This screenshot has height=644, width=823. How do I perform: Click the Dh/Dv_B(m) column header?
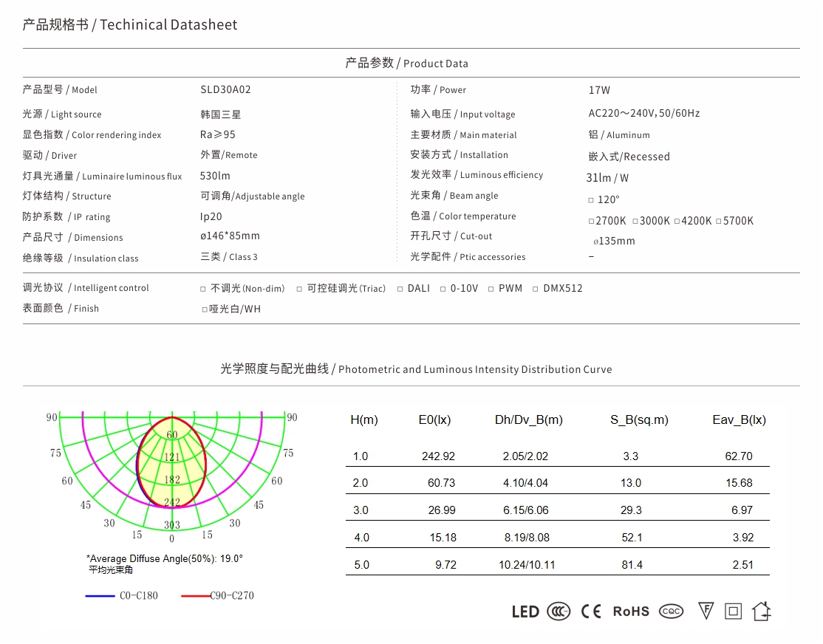pyautogui.click(x=528, y=420)
